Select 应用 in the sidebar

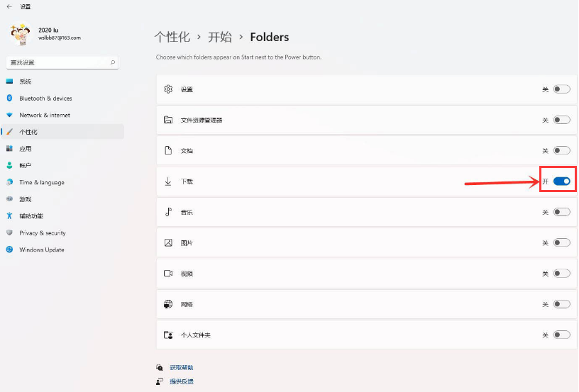click(62, 149)
